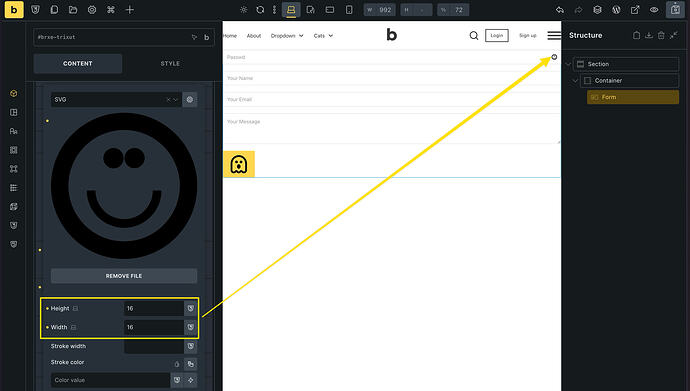This screenshot has height=391, width=690.
Task: Open the SVG icon type dropdown
Action: pyautogui.click(x=116, y=99)
